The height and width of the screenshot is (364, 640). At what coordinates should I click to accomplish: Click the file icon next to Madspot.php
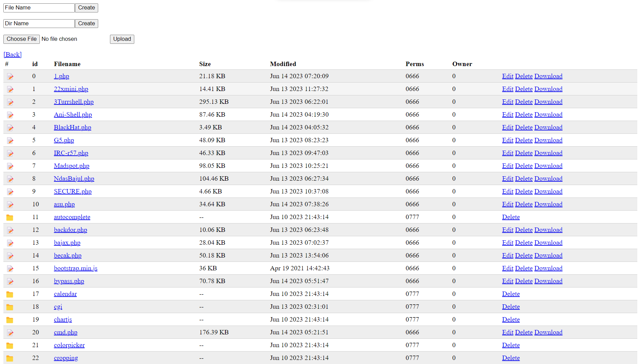tap(10, 166)
